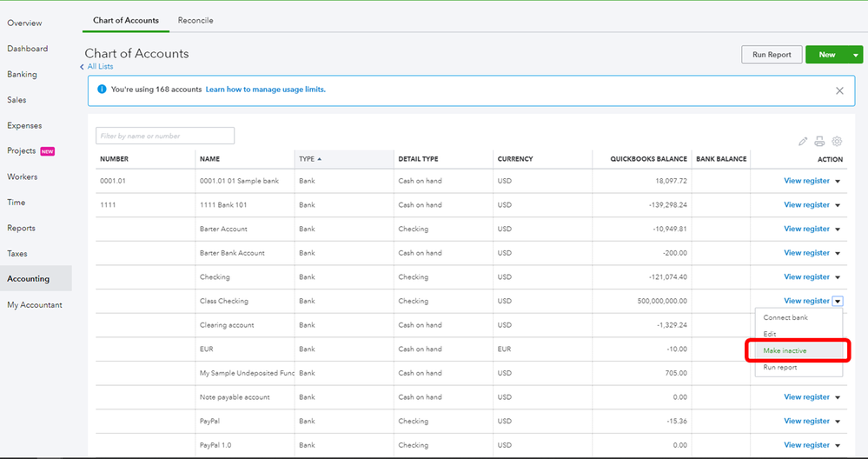Image resolution: width=868 pixels, height=459 pixels.
Task: Open Learn how to manage usage limits link
Action: [266, 90]
